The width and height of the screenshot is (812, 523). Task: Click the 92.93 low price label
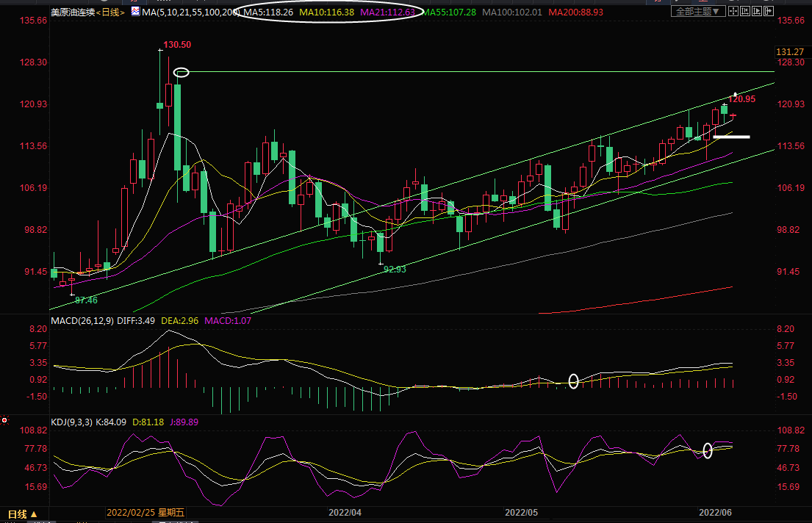point(395,270)
